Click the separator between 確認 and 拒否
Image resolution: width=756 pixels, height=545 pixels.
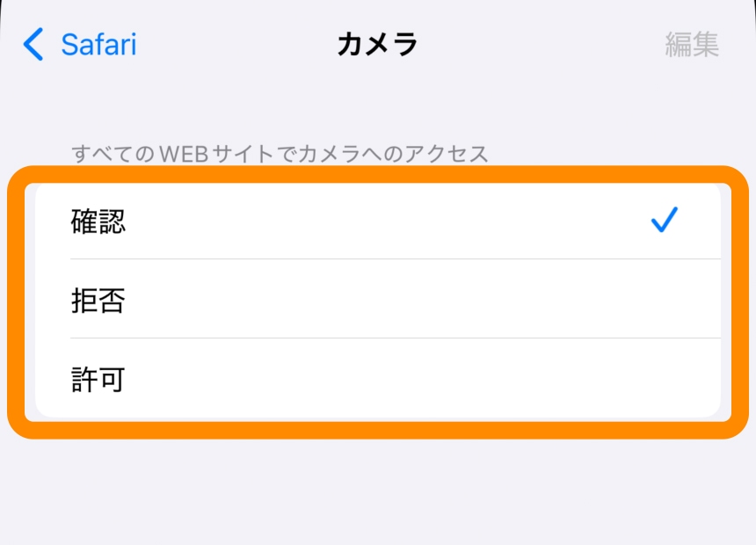pos(396,259)
